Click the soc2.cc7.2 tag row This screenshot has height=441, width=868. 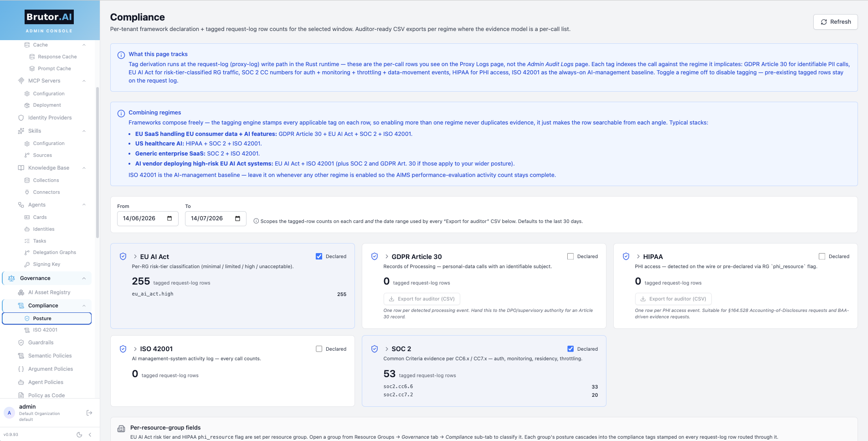tap(491, 395)
